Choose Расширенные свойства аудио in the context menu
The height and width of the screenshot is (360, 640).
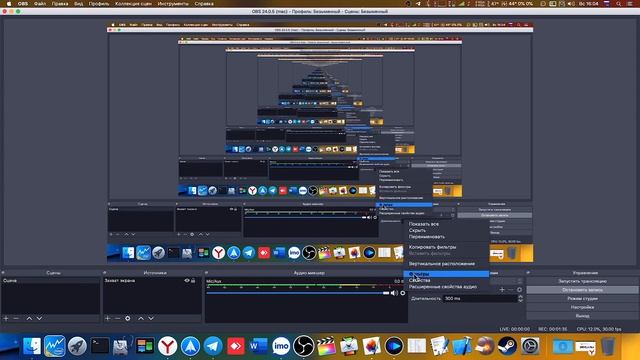pyautogui.click(x=446, y=287)
